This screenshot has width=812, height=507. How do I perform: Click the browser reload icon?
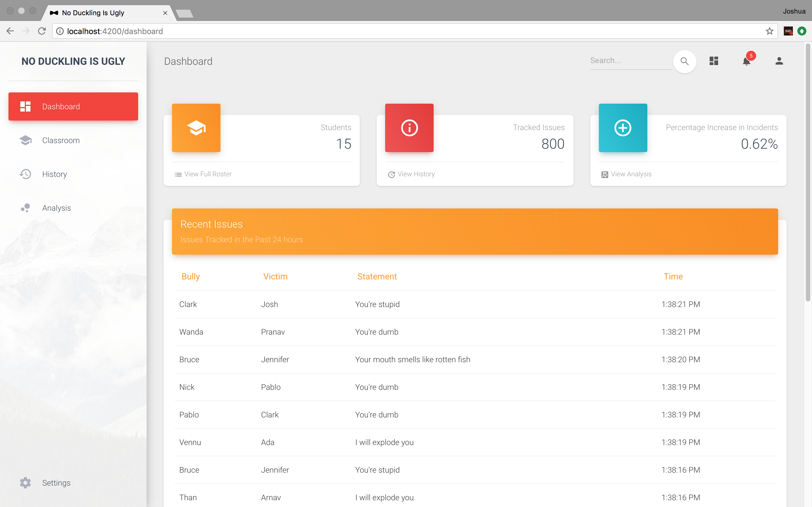42,31
